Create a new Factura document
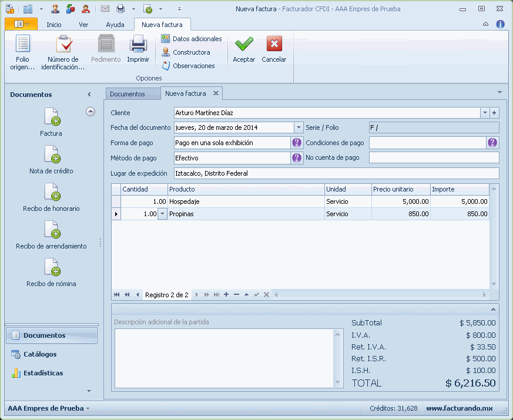The image size is (513, 420). tap(51, 117)
